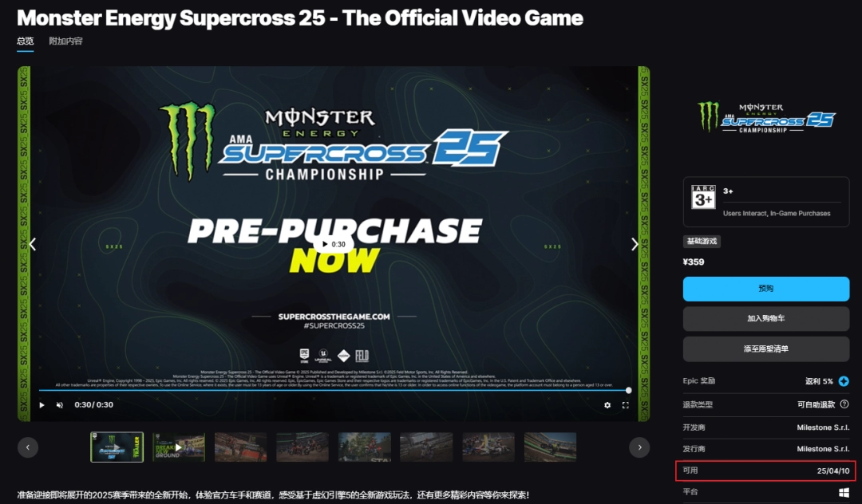Open video settings gear icon
Image resolution: width=862 pixels, height=504 pixels.
click(x=607, y=405)
